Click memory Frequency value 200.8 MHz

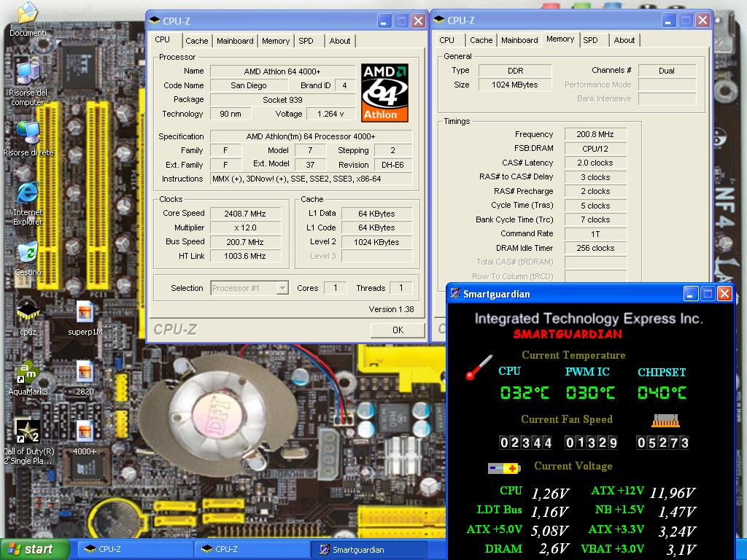[x=595, y=134]
